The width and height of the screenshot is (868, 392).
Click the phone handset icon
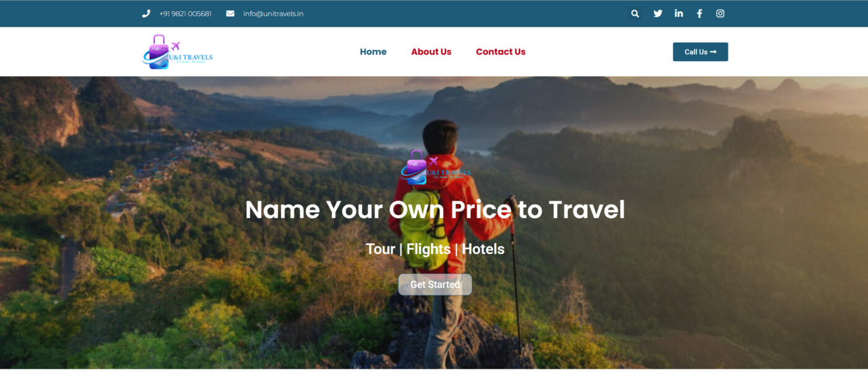pos(146,14)
